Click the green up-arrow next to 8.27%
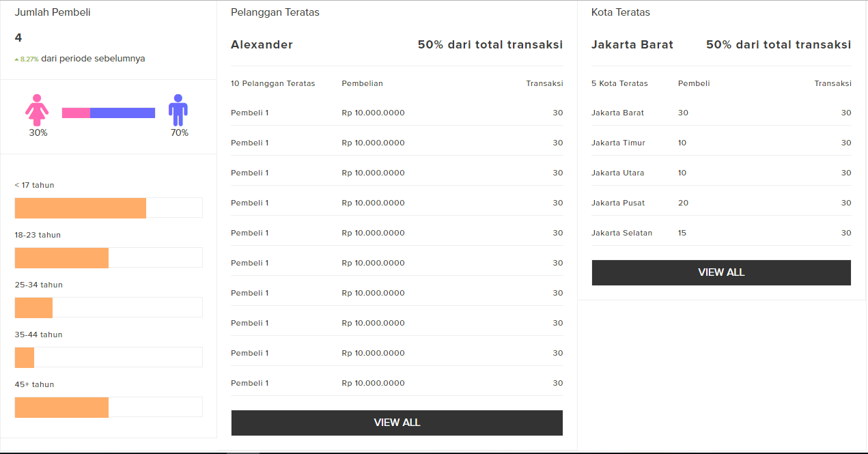 point(16,59)
